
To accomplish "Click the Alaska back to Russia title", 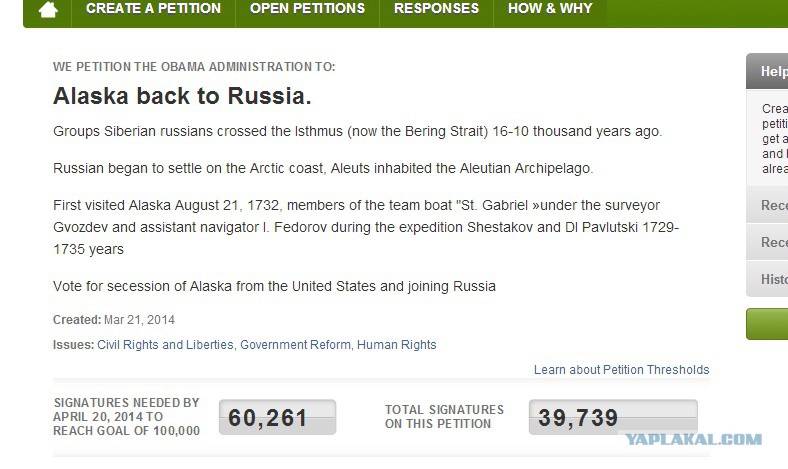I will 182,96.
